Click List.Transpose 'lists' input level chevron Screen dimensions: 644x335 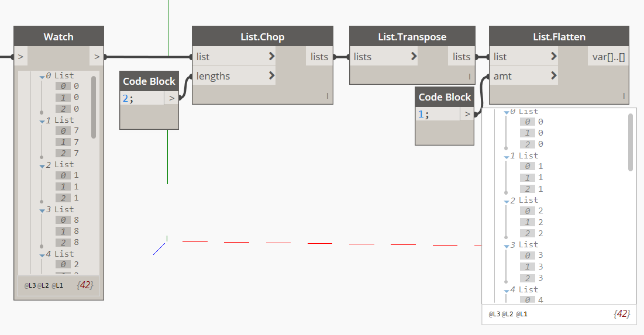[414, 57]
